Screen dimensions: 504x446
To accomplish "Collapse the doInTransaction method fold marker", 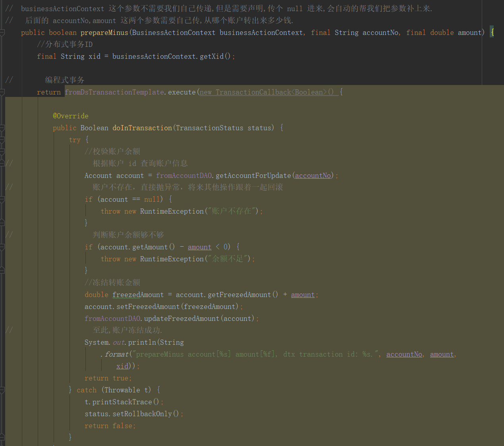I will click(x=2, y=128).
